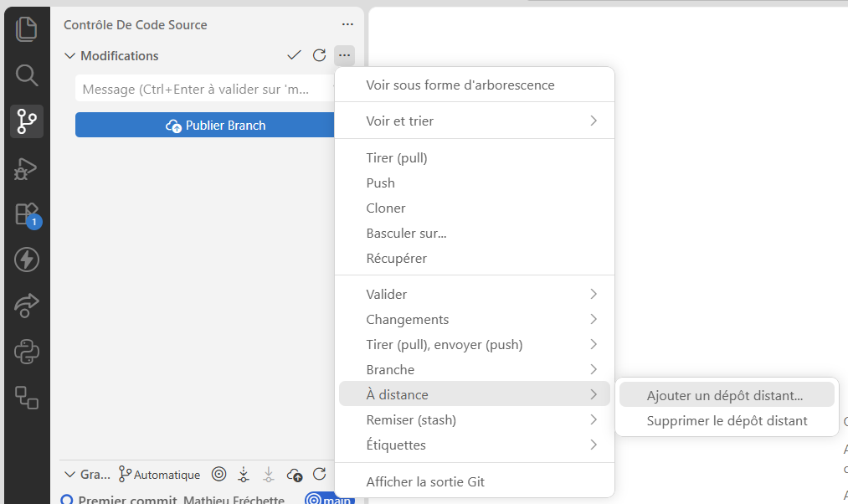This screenshot has height=504, width=848.
Task: Click the bottom linked-squares activity icon
Action: 27,398
